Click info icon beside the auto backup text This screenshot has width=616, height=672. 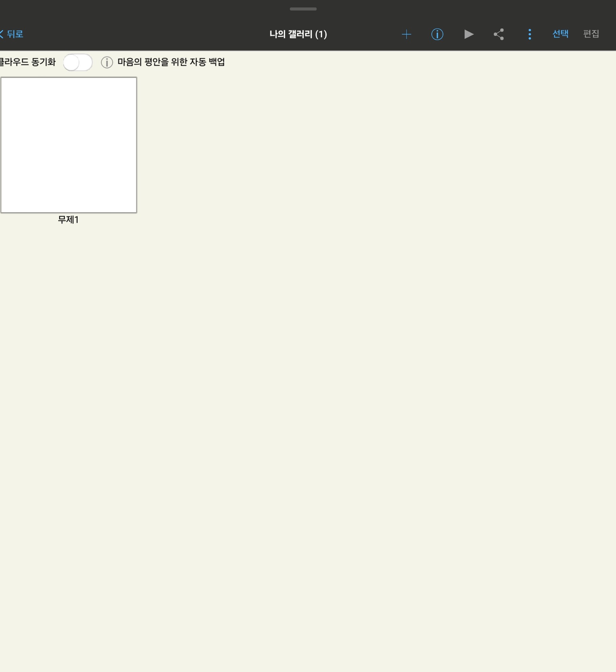pos(107,62)
